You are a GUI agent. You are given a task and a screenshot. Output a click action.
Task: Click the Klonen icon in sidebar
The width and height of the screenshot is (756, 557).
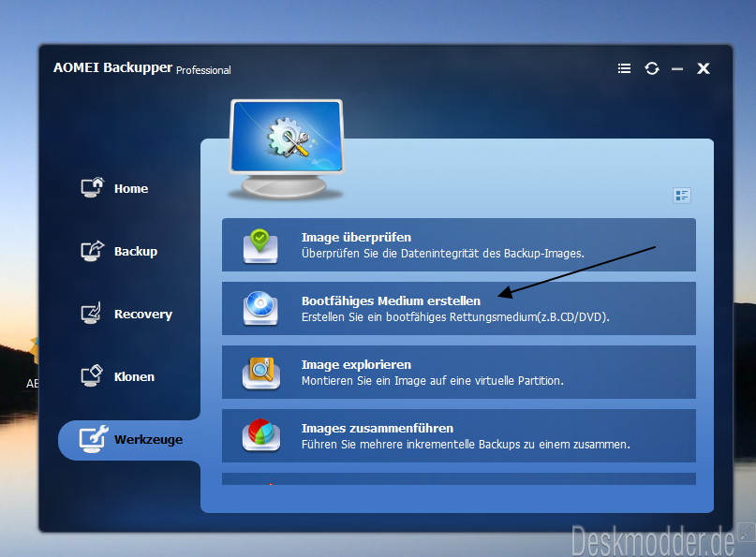[92, 375]
